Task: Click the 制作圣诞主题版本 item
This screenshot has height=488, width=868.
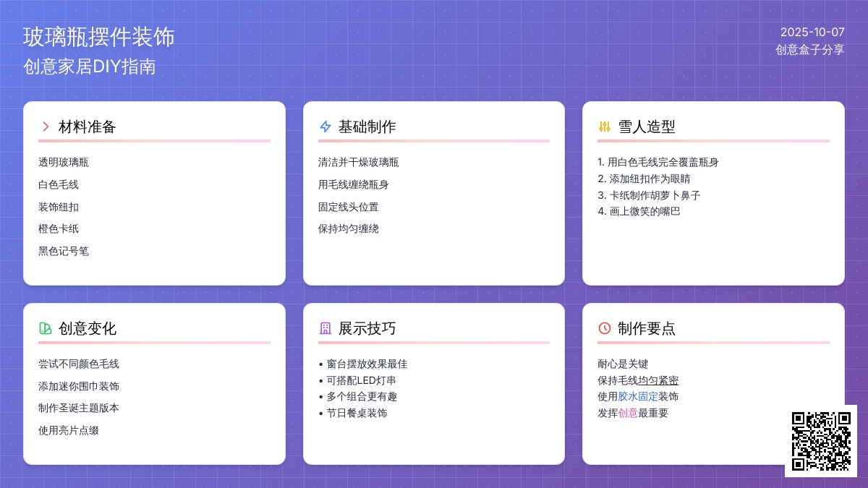Action: (x=79, y=408)
